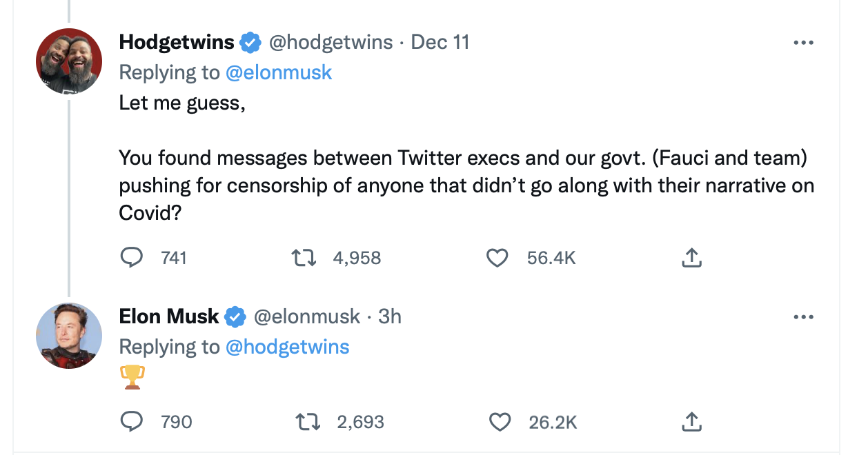Share Elon Musk's trophy tweet
Viewport: 868px width, 455px height.
tap(691, 421)
